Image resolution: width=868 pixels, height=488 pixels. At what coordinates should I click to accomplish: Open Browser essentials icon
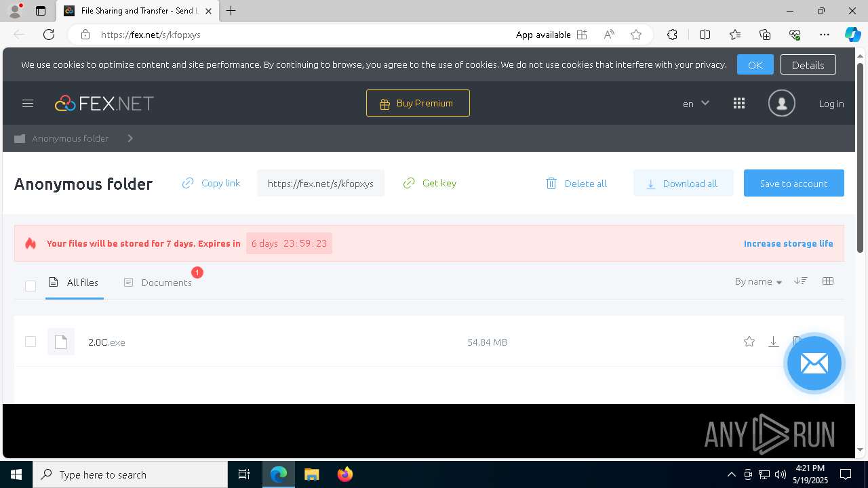(795, 35)
